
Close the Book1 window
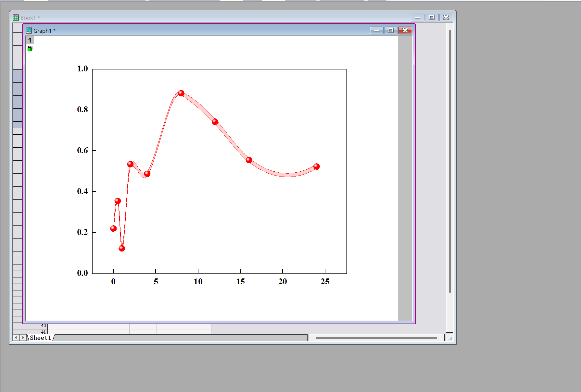(x=446, y=18)
